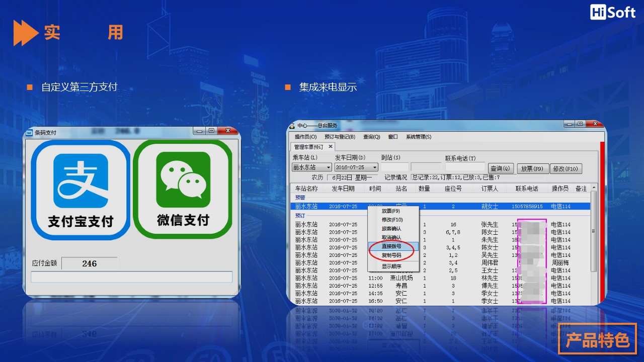This screenshot has height=362, width=644.
Task: Click the 16:50 time cell
Action: click(375, 301)
